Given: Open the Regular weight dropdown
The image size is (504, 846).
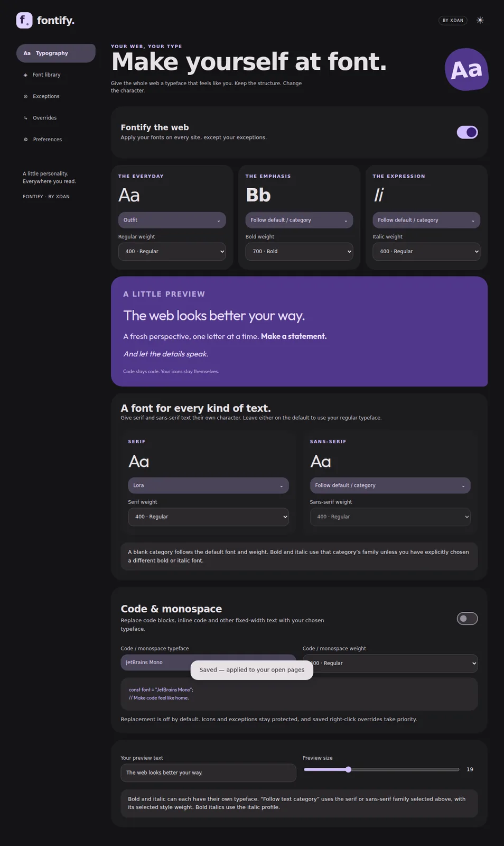Looking at the screenshot, I should pyautogui.click(x=172, y=252).
